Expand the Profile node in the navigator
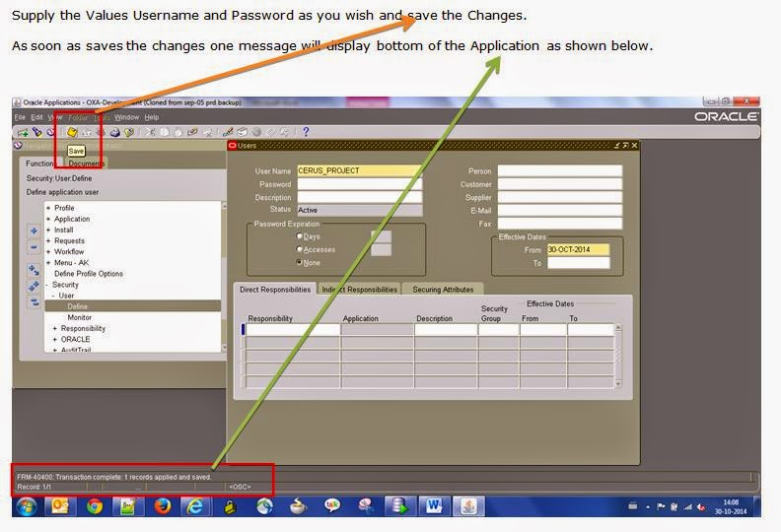The image size is (781, 532). (48, 208)
